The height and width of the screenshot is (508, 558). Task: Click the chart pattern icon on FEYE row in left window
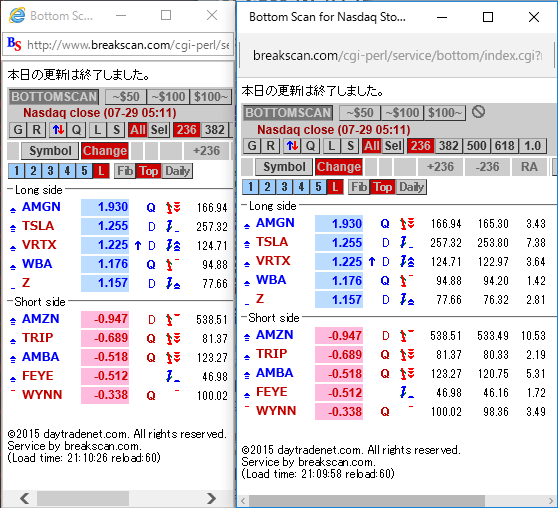click(x=173, y=376)
